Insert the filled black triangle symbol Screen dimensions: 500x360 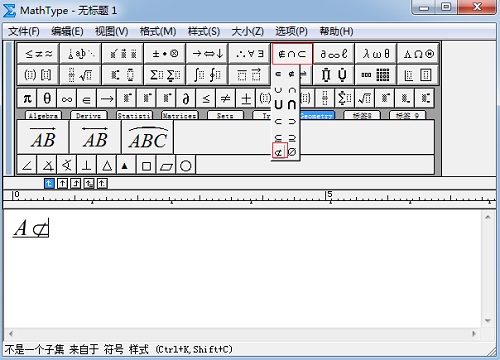click(x=125, y=165)
